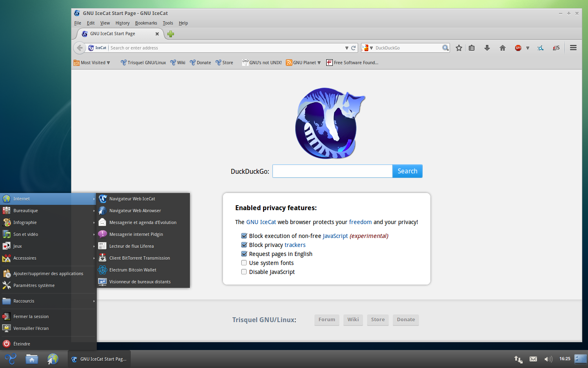The height and width of the screenshot is (368, 588).
Task: Open Visionneur de bureaux distants
Action: click(143, 282)
